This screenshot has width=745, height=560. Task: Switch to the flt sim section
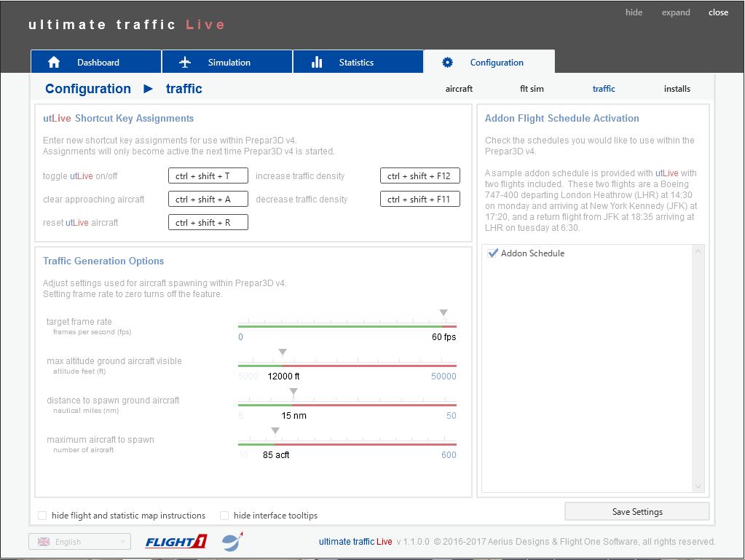point(532,89)
